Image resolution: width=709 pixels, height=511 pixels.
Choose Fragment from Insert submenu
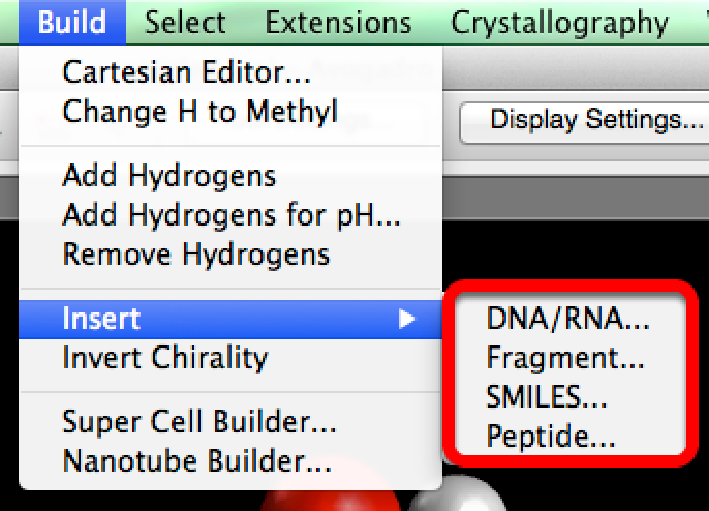coord(566,357)
